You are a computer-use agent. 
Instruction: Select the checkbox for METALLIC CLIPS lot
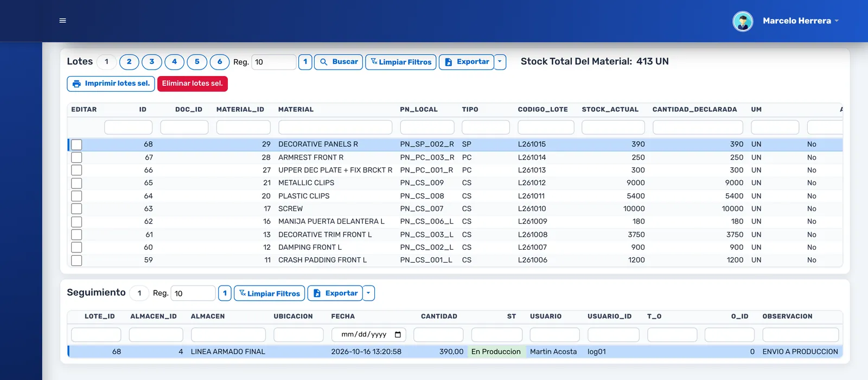[76, 183]
